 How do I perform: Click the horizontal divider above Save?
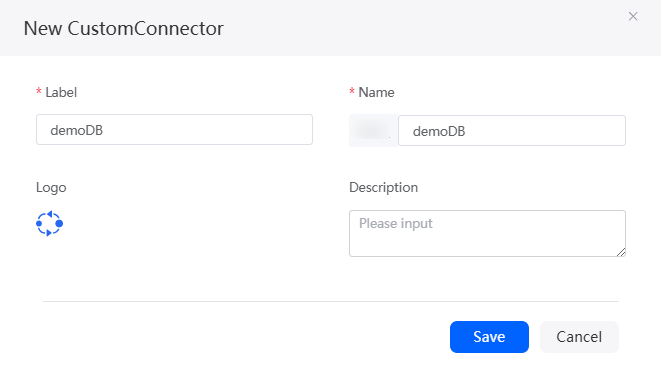[331, 301]
